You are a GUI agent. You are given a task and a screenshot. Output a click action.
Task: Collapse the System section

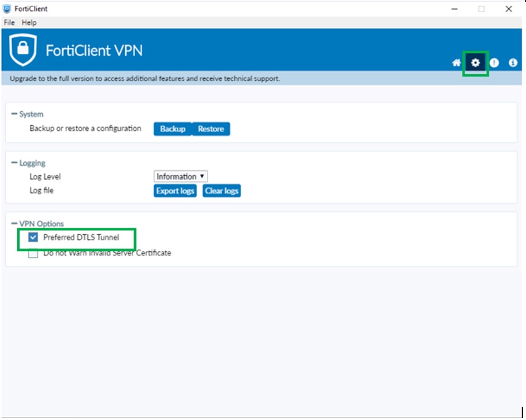click(x=14, y=114)
